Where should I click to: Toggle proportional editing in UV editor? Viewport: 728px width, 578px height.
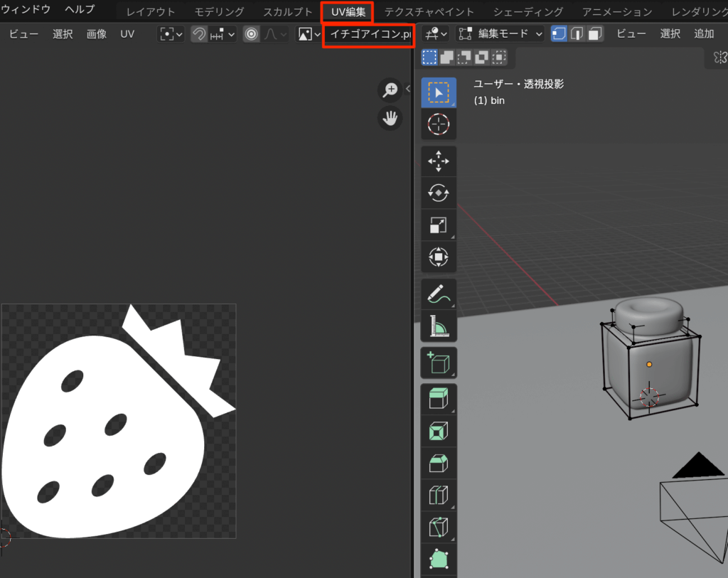[252, 34]
